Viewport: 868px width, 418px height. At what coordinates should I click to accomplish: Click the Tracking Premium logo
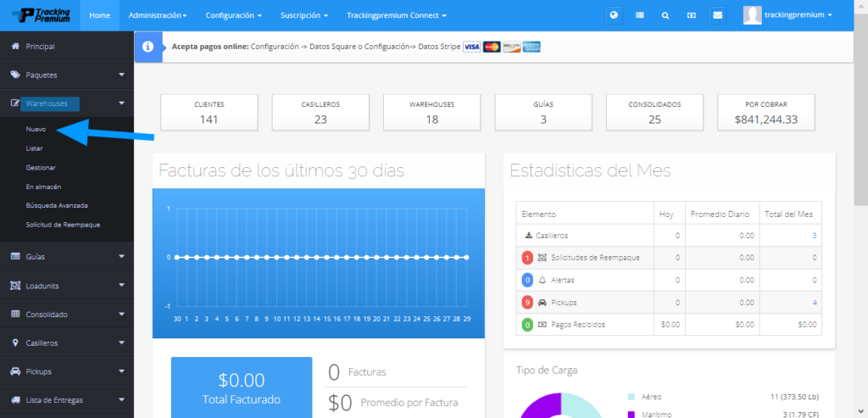point(41,15)
